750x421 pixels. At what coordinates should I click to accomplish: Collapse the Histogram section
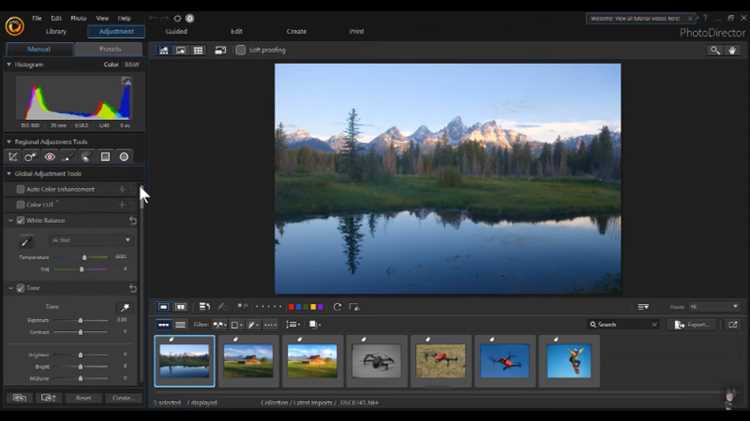point(9,65)
